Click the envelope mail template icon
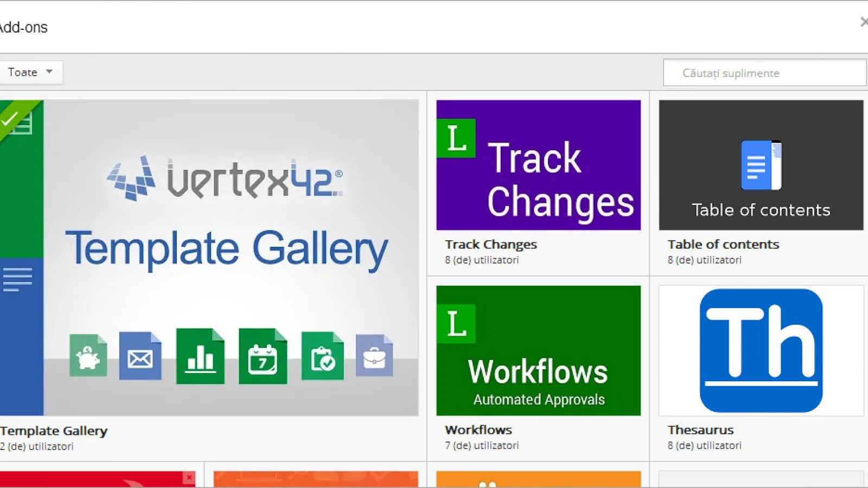868x488 pixels. pos(140,356)
